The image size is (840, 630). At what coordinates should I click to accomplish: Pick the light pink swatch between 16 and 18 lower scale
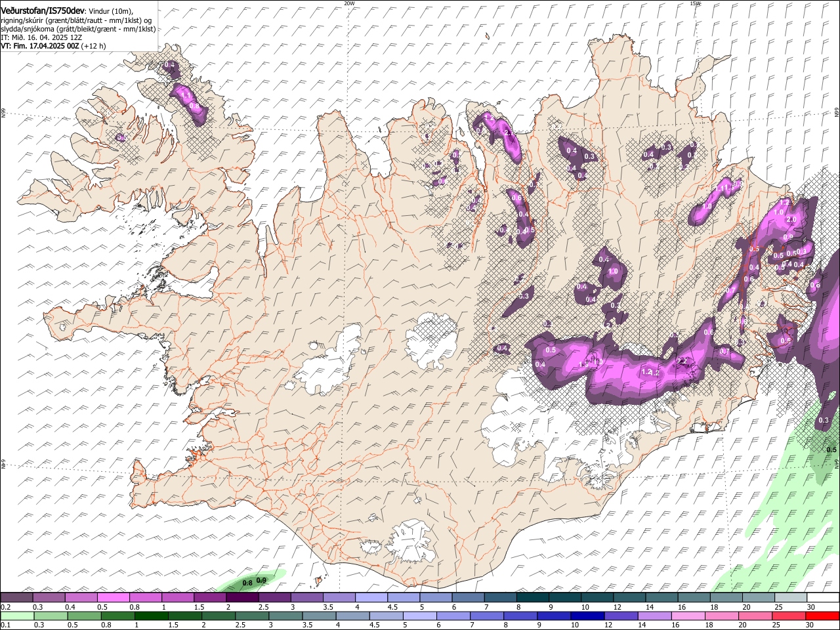coord(688,616)
